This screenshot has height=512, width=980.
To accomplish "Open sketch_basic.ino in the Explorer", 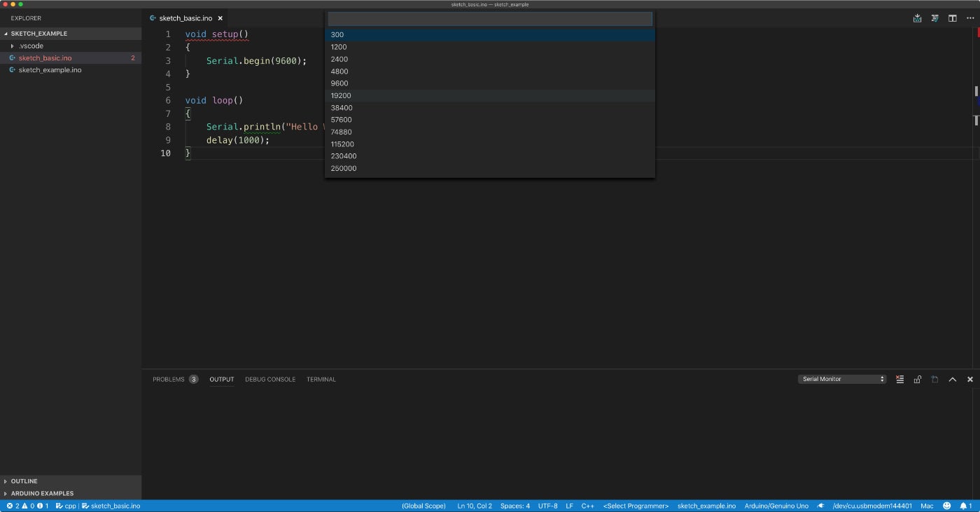I will click(x=71, y=58).
